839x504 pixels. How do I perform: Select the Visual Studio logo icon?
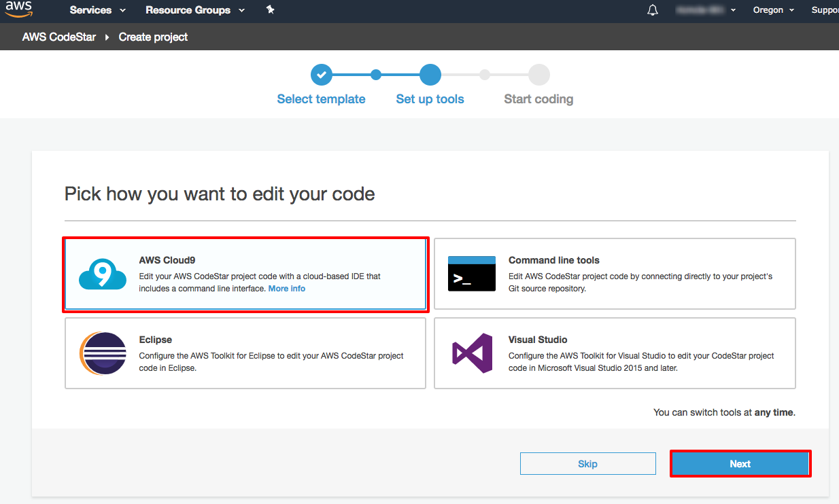tap(473, 353)
